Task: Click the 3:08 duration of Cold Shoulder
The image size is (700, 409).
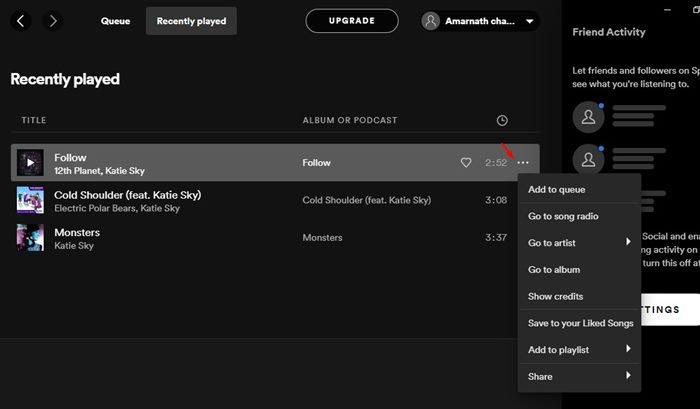Action: click(496, 200)
